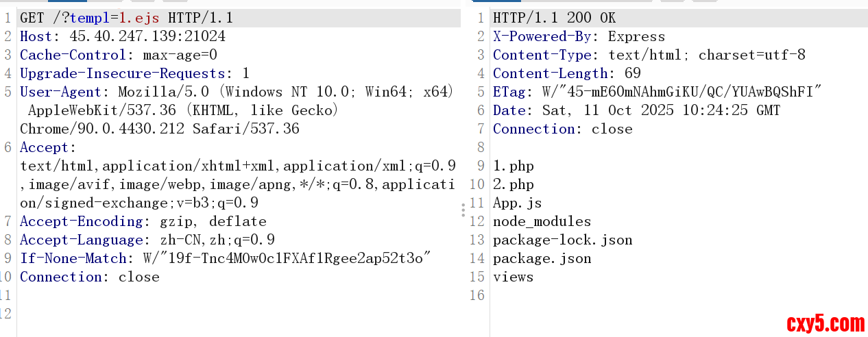Click the GET request line
This screenshot has height=337, width=868.
point(126,18)
